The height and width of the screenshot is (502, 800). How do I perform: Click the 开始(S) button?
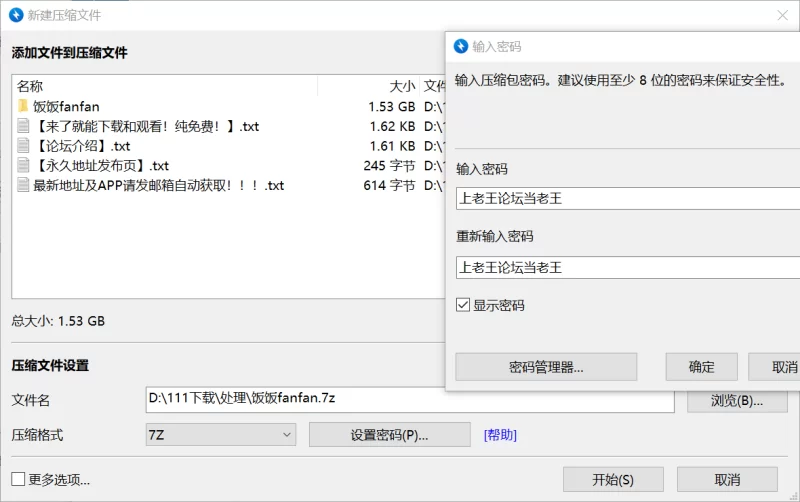(613, 480)
